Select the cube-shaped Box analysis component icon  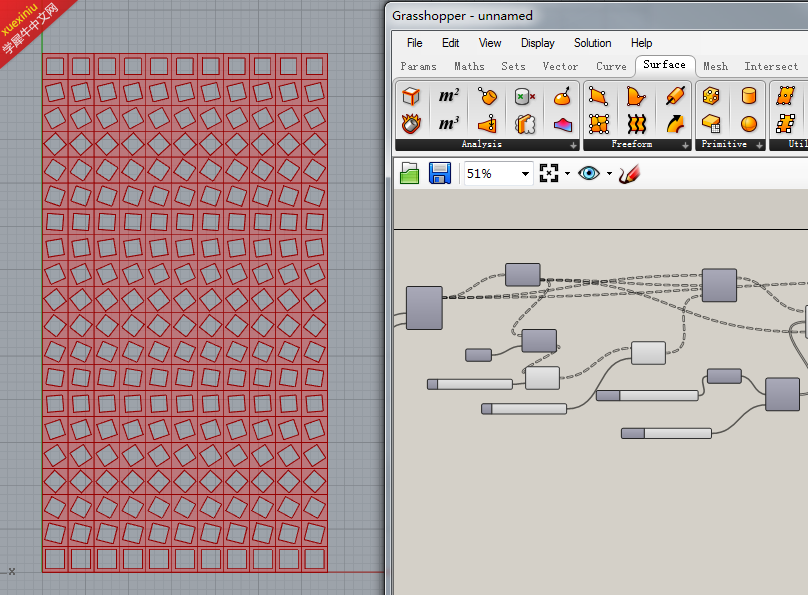(x=411, y=96)
